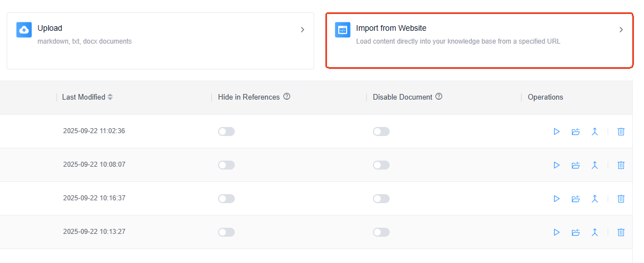Click the folder icon in the 10:08:07 row
The height and width of the screenshot is (263, 644).
coord(576,165)
